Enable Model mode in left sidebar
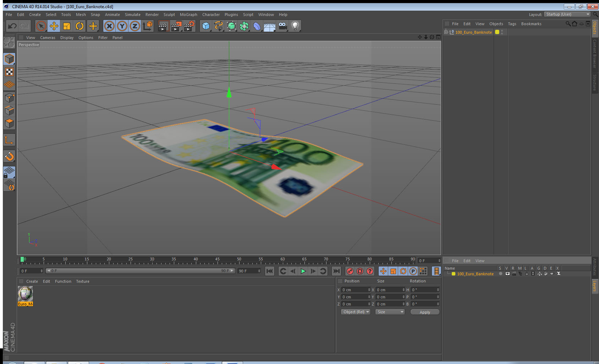Image resolution: width=599 pixels, height=364 pixels. point(9,59)
